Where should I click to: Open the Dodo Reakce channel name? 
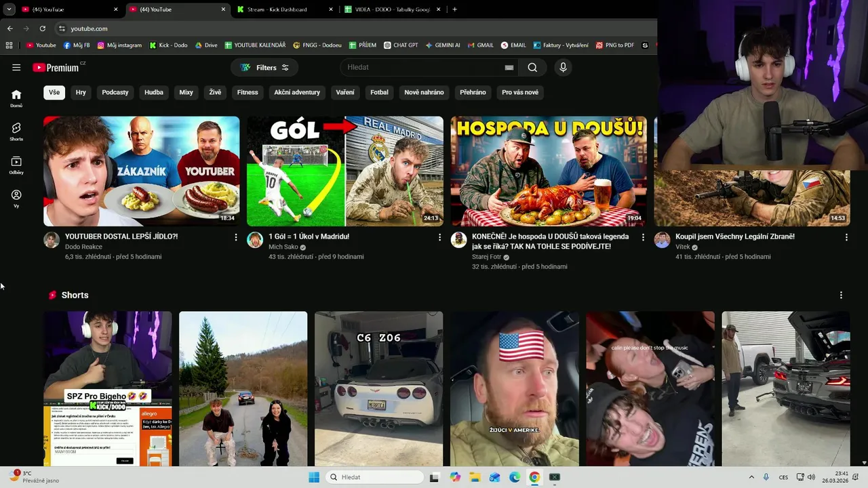point(83,247)
